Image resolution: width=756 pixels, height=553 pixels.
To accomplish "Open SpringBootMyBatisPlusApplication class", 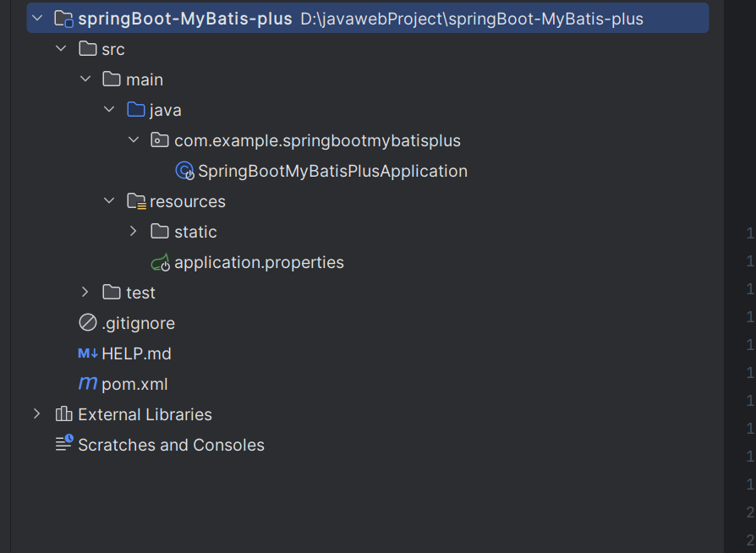I will point(332,171).
